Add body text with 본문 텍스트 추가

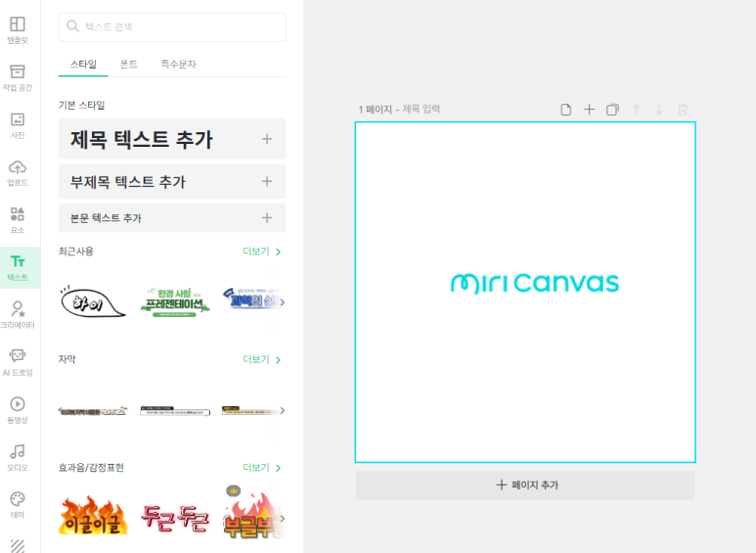(x=172, y=217)
